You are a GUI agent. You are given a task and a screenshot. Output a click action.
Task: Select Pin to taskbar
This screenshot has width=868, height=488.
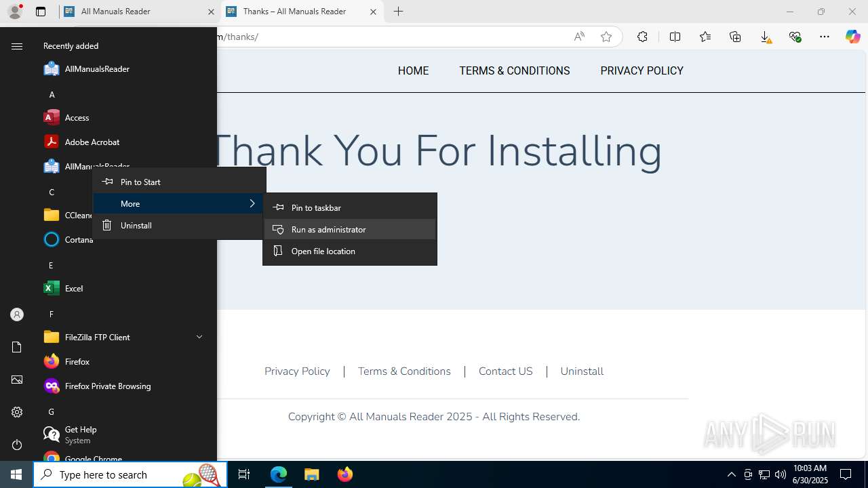point(350,207)
